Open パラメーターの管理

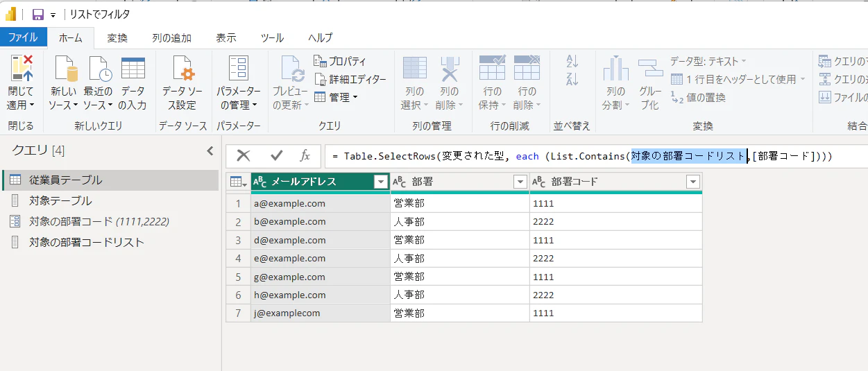click(239, 83)
